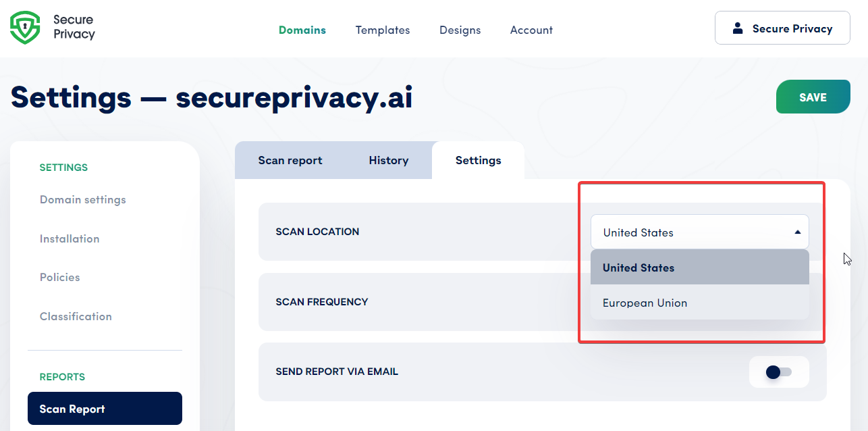Go to the Account page
This screenshot has height=431, width=868.
[x=531, y=30]
